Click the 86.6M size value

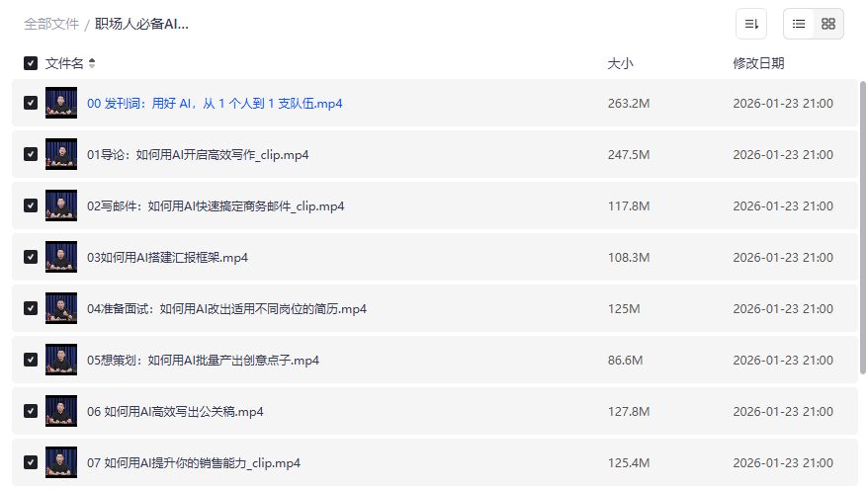click(x=625, y=361)
